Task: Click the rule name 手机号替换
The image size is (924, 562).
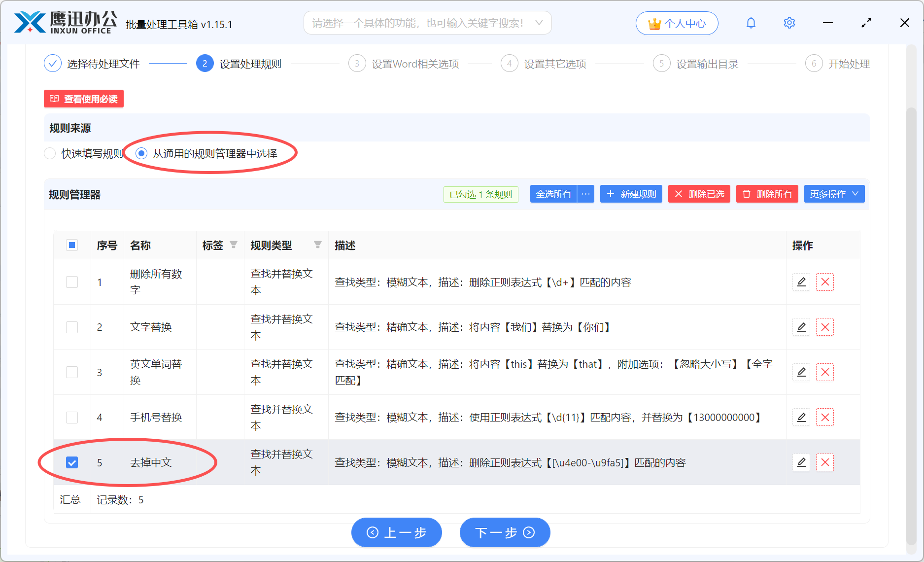Action: click(x=156, y=417)
